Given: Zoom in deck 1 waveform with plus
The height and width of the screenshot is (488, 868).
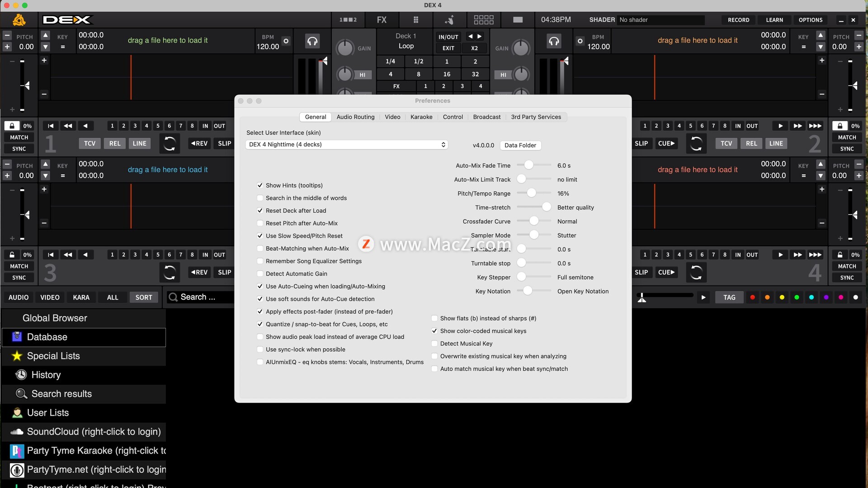Looking at the screenshot, I should click(x=44, y=61).
